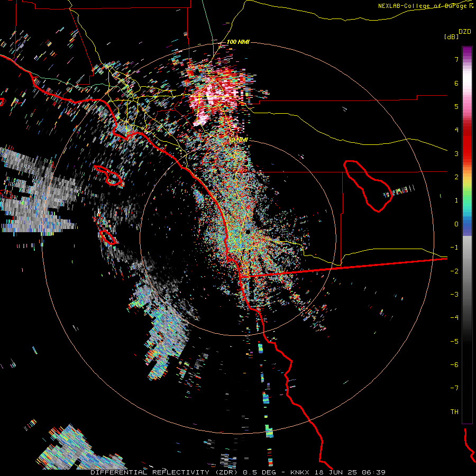
Task: Click the scale value -6 label
Action: (454, 364)
